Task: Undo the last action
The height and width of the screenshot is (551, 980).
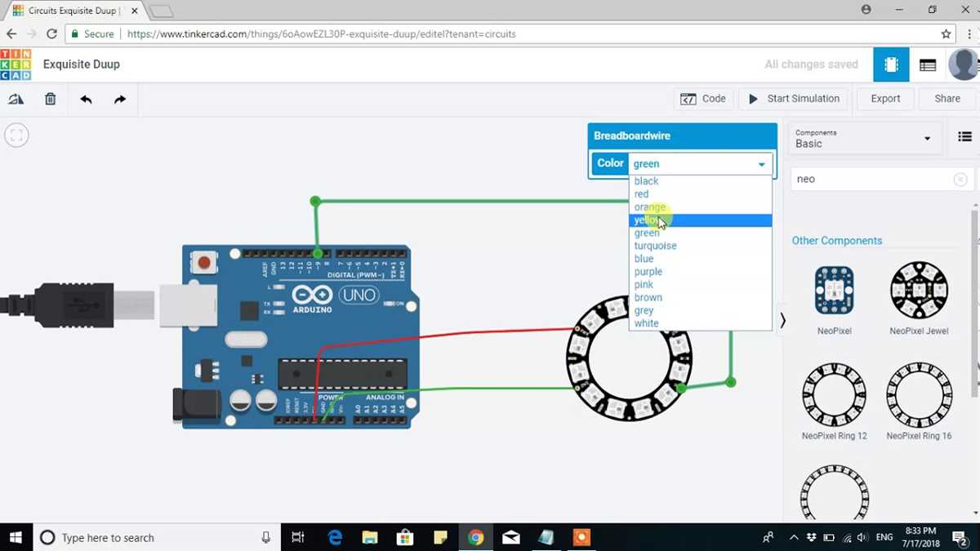Action: coord(86,99)
